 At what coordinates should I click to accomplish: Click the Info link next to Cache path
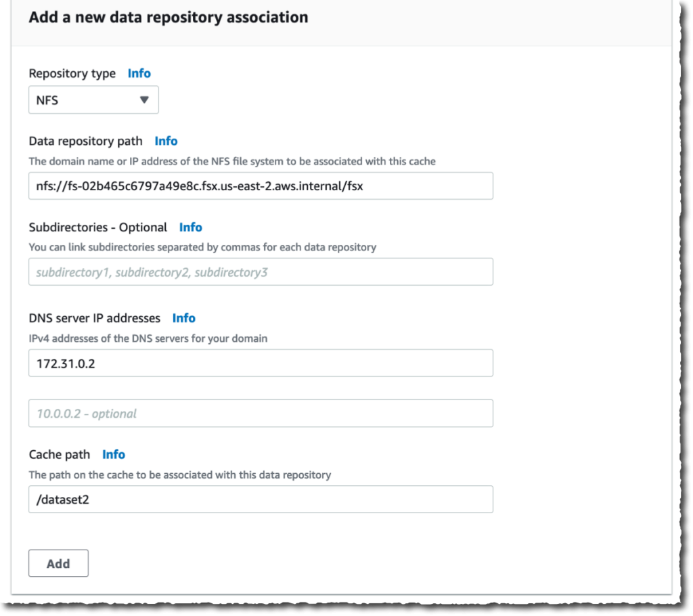pyautogui.click(x=113, y=454)
